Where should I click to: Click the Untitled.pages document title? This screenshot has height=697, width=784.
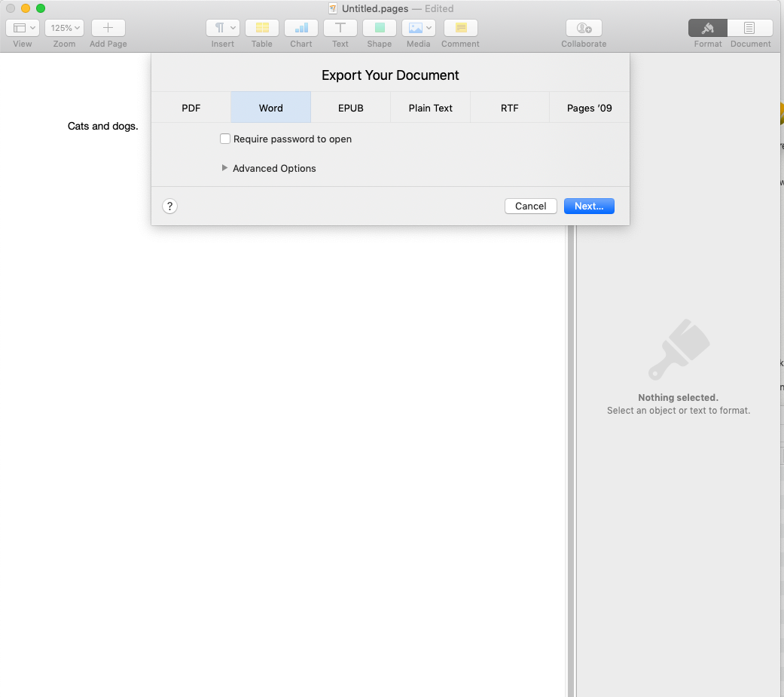375,8
